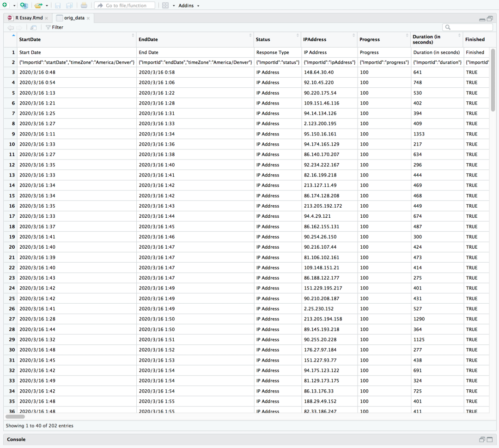Click the Finished column header
Viewport: 499px width, 448px height.
coord(476,39)
